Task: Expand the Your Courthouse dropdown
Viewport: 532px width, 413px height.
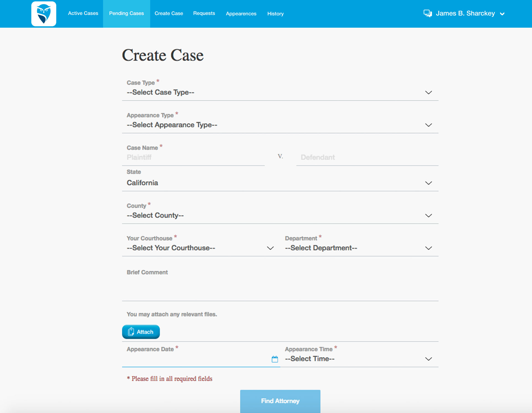Action: [200, 248]
